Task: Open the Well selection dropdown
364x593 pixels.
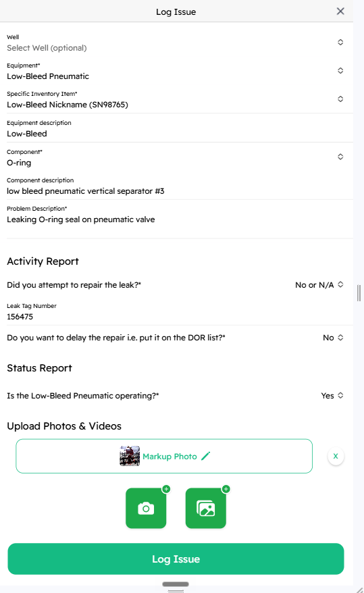Action: [176, 43]
